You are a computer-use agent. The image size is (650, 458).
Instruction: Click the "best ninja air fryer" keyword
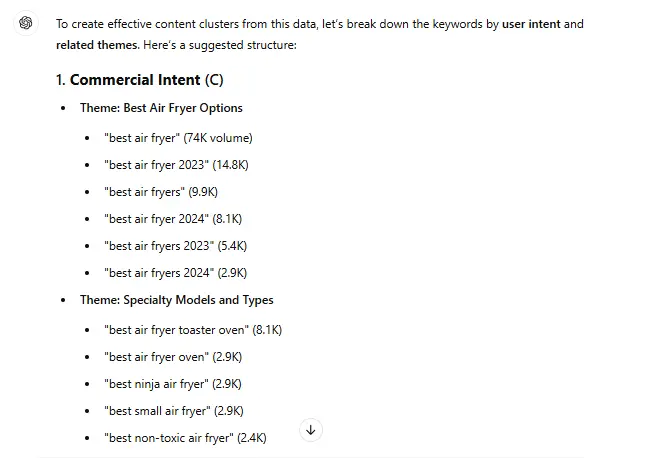tap(172, 384)
